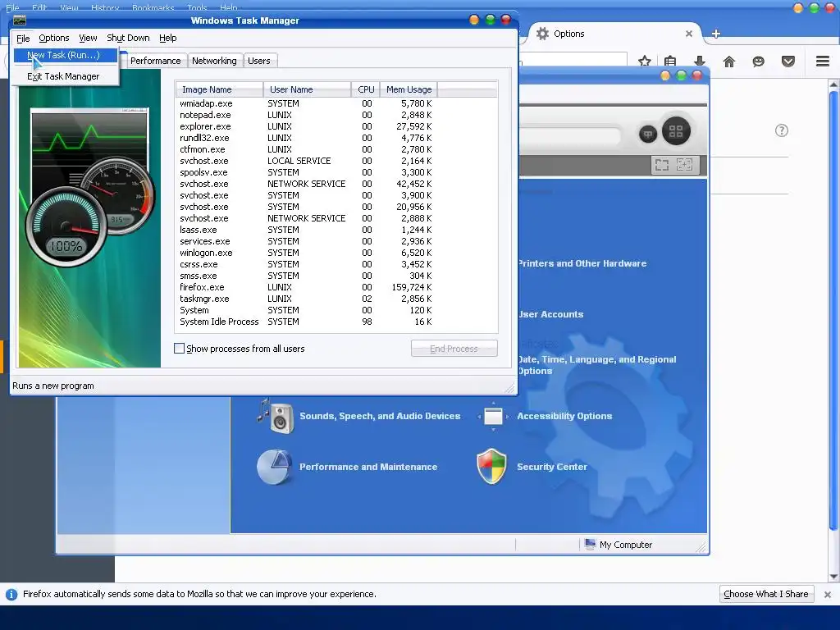Image resolution: width=840 pixels, height=630 pixels.
Task: Dismiss the Firefox data notification bar
Action: coord(828,595)
